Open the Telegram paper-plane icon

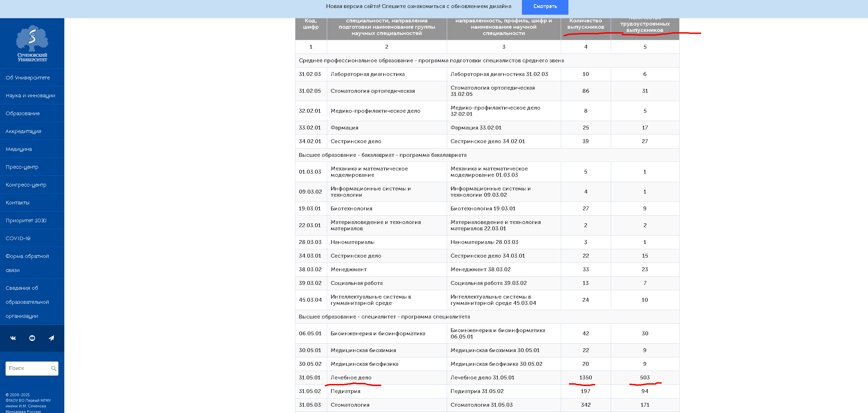tap(51, 338)
